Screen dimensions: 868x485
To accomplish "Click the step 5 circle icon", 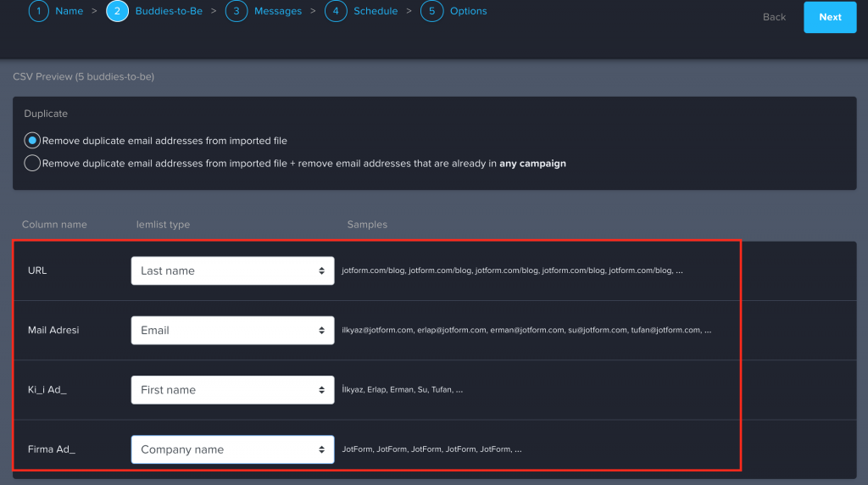I will (431, 12).
